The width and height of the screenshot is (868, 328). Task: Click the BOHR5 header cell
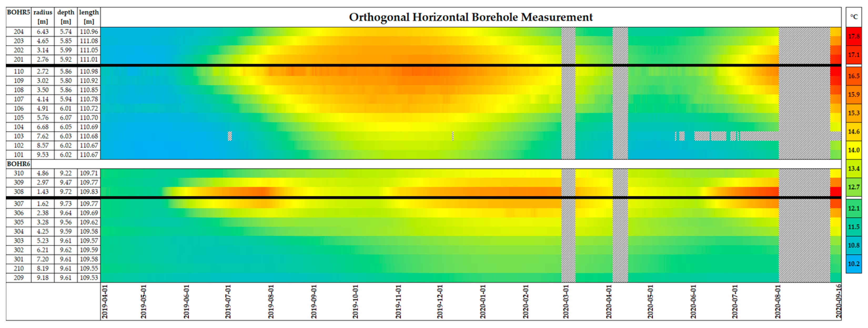18,12
